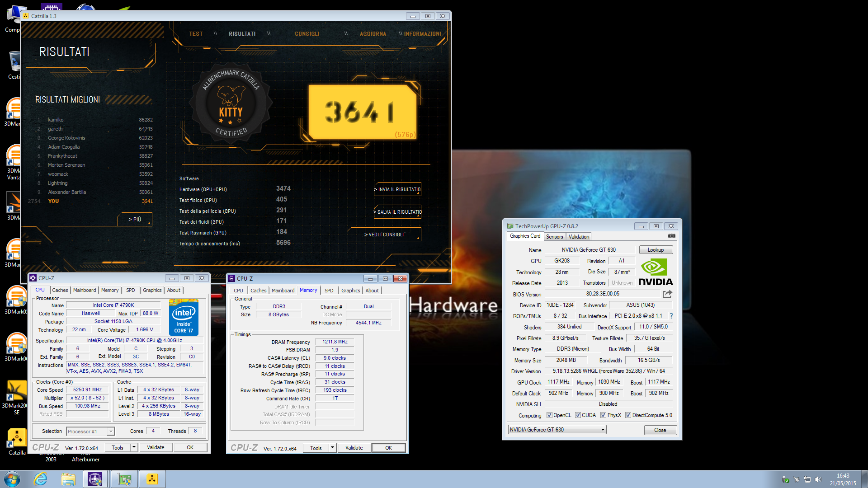Viewport: 868px width, 488px height.
Task: Open the Tools dropdown arrow in Memory CPU-Z window
Action: tap(332, 448)
